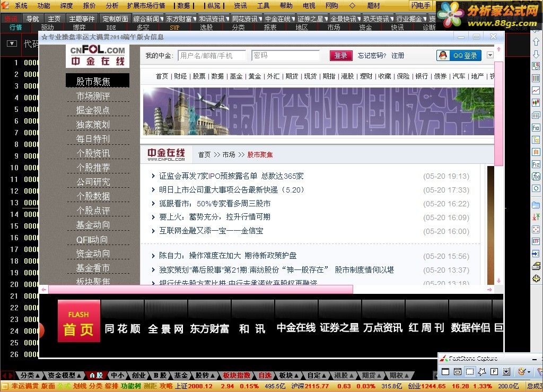Screen dimensions: 543x392
Task: Click the orange app logo at top-left
Action: (4, 5)
